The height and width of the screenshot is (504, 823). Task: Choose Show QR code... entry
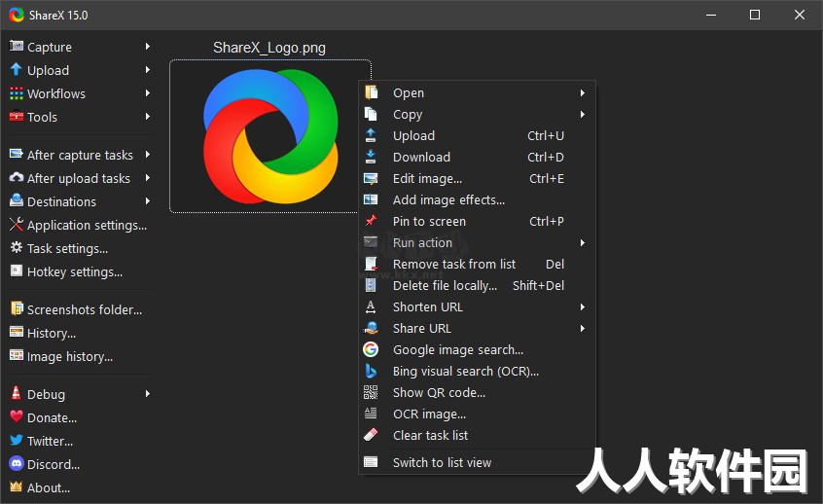click(x=477, y=393)
